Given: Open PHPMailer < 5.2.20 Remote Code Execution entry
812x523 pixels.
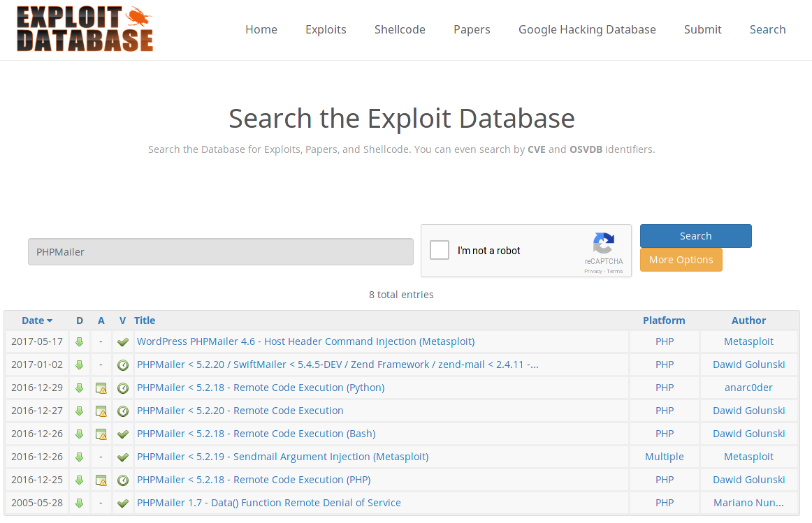Looking at the screenshot, I should [240, 410].
